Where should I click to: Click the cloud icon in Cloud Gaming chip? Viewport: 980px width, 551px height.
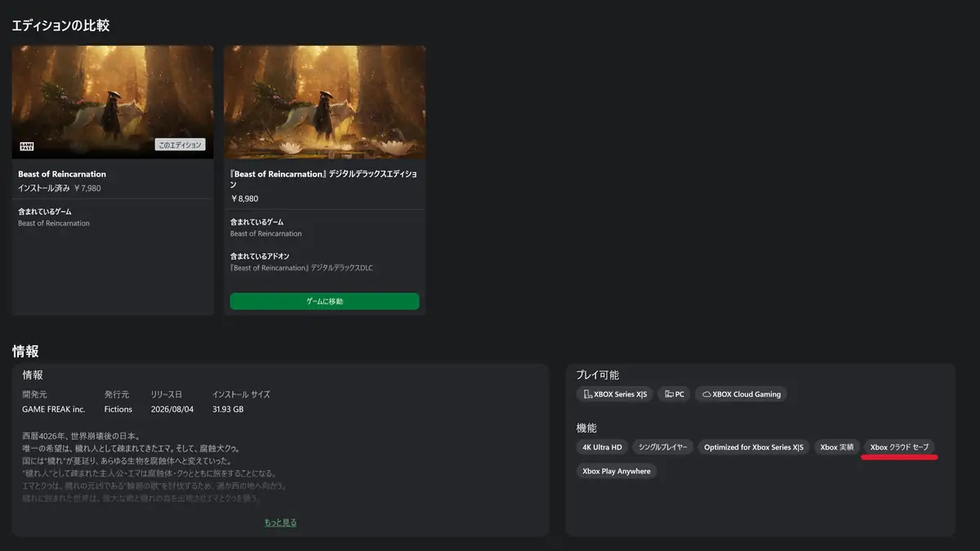click(706, 394)
